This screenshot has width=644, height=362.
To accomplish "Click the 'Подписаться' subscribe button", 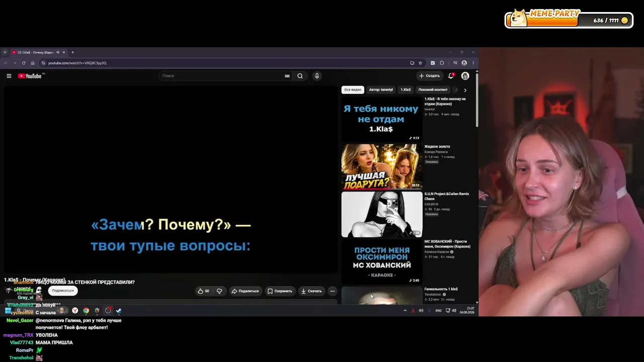I will point(63,291).
